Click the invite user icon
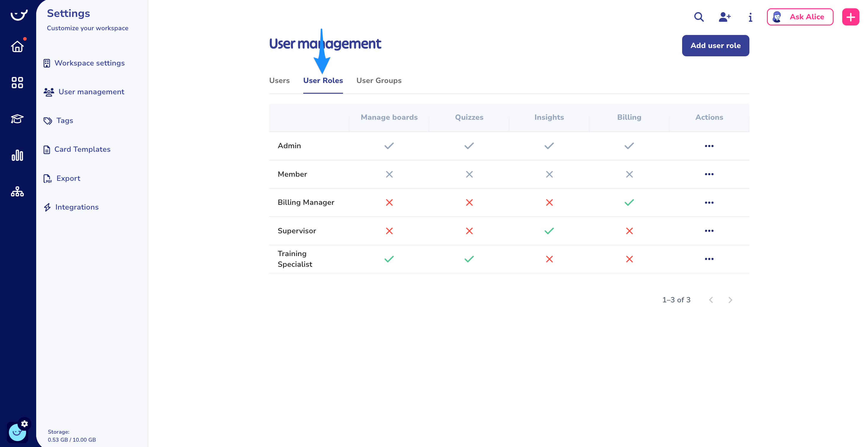This screenshot has width=868, height=447. tap(725, 17)
